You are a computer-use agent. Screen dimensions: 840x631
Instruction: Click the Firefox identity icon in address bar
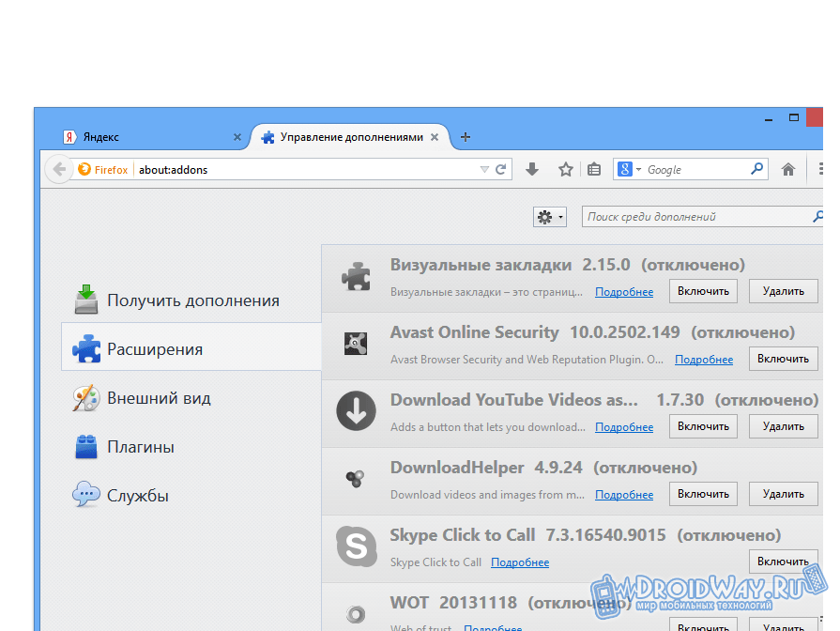(84, 169)
